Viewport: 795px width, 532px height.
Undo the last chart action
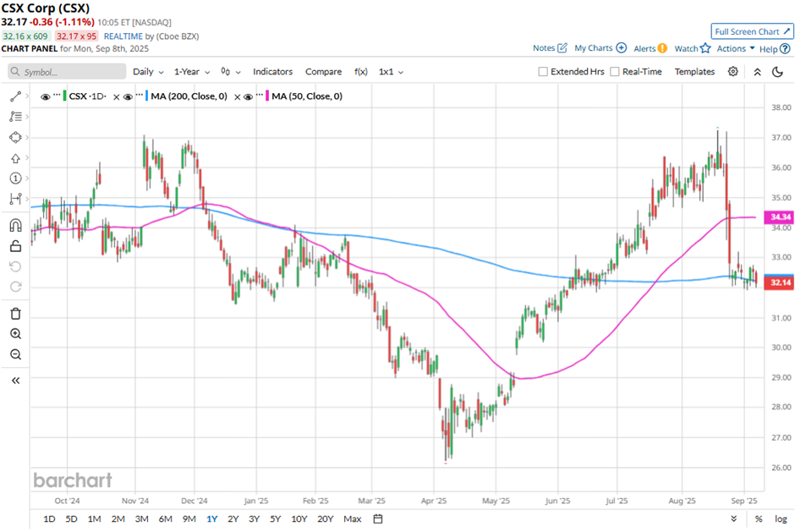(x=15, y=266)
